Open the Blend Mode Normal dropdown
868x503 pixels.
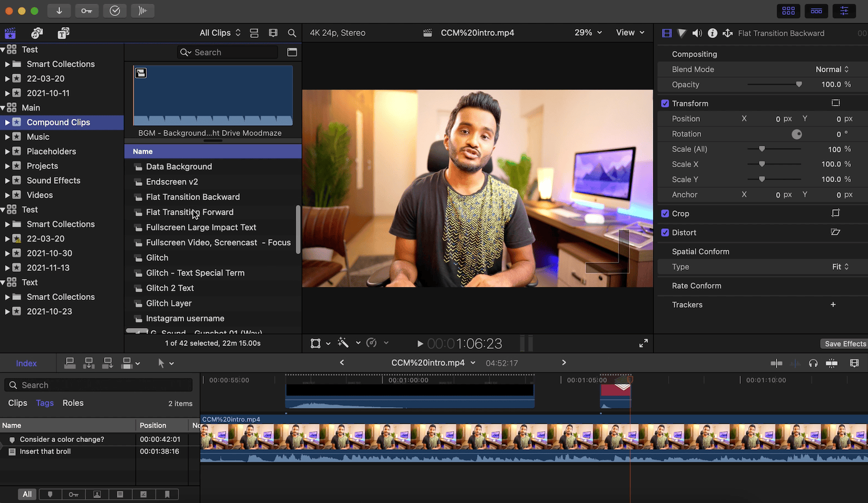[x=832, y=69]
